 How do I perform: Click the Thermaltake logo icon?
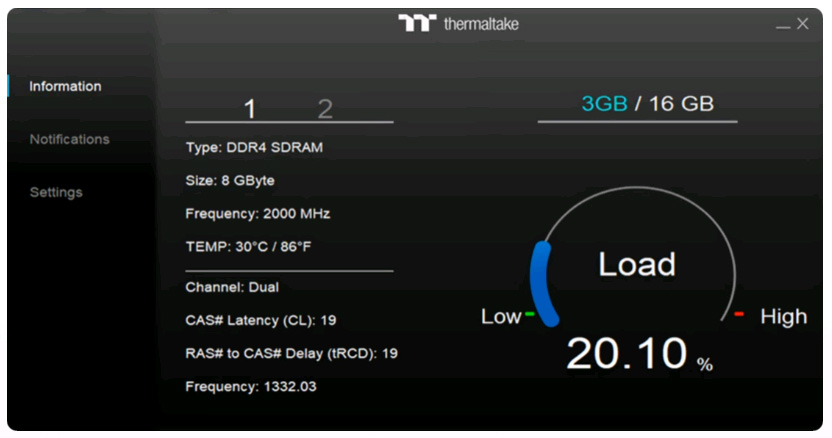(x=417, y=23)
